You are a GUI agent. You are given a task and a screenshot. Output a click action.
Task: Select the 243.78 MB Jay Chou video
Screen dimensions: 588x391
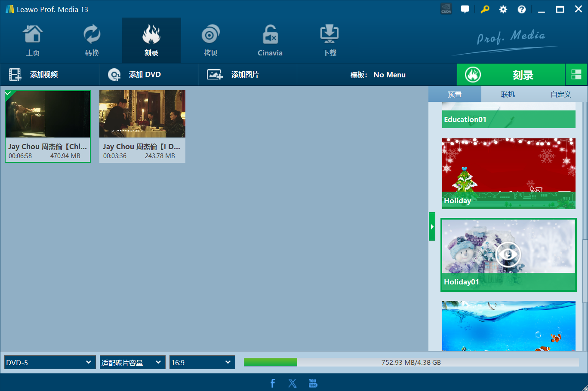[x=142, y=126]
